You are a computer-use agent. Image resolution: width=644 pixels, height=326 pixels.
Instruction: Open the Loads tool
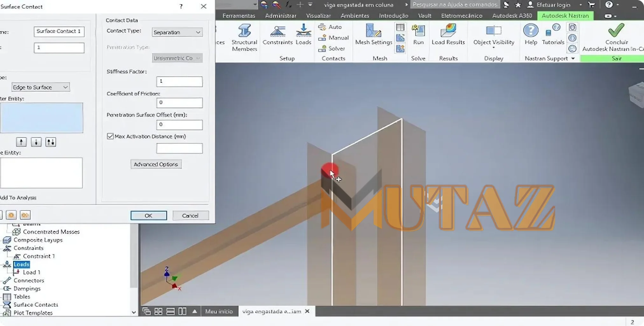coord(303,34)
